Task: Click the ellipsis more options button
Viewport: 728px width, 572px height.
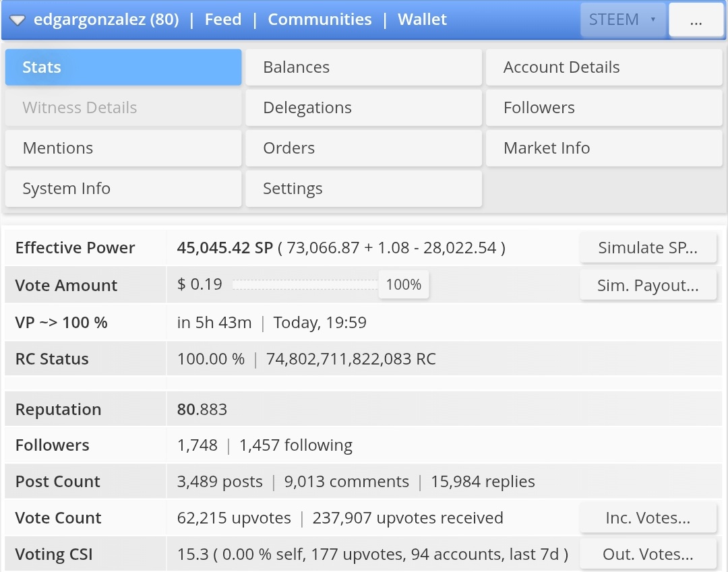Action: 696,20
